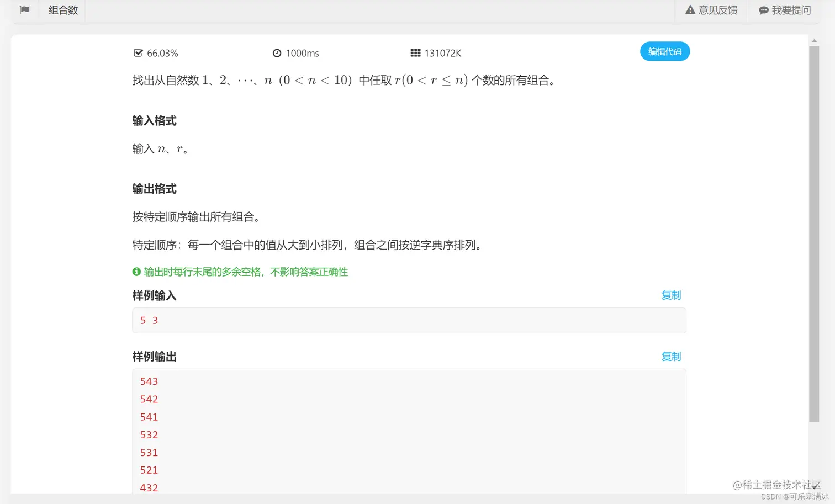Copy the sample input using 复制
The image size is (835, 504).
(x=671, y=295)
